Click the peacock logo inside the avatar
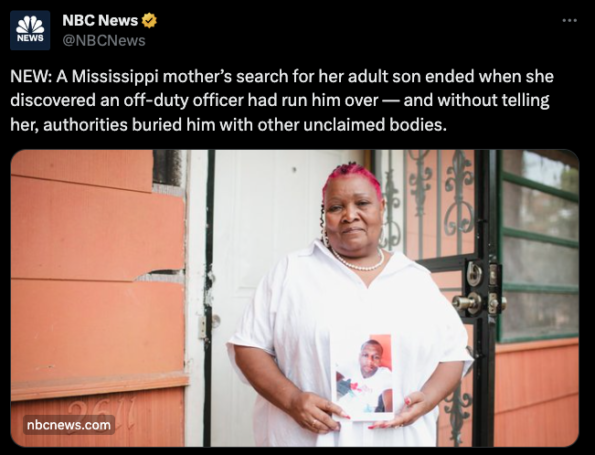The height and width of the screenshot is (455, 595). 30,25
